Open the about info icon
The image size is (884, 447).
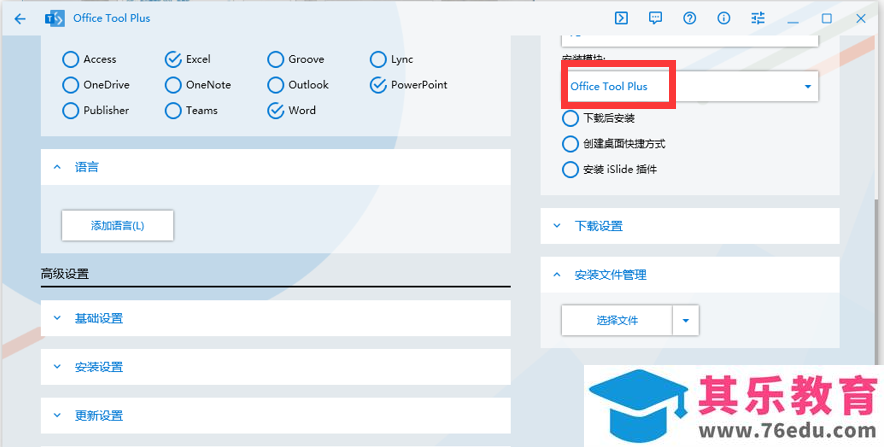(724, 19)
